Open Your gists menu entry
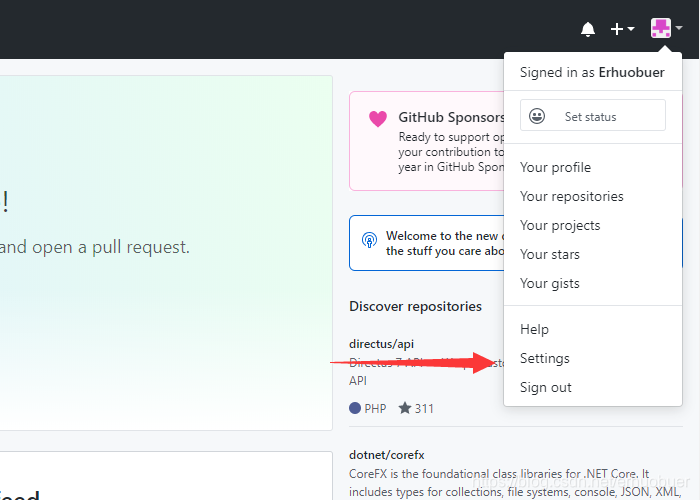 (x=550, y=283)
